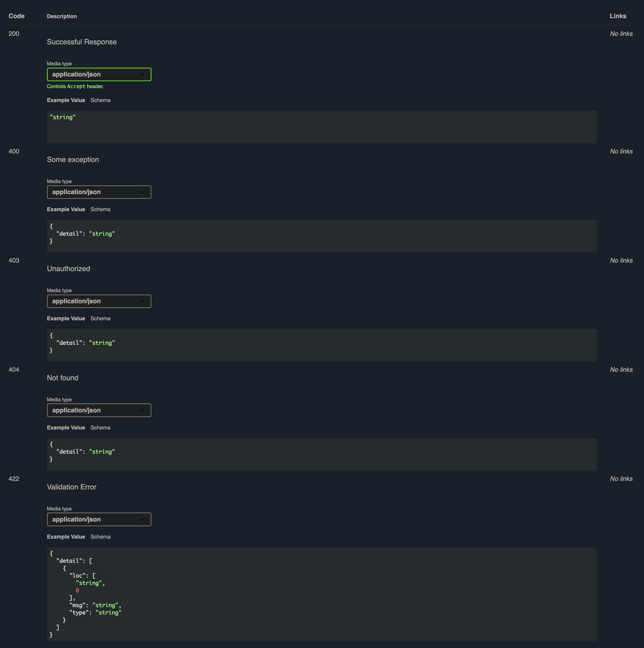Click the Links column header
Viewport: 644px width, 648px height.
click(618, 16)
